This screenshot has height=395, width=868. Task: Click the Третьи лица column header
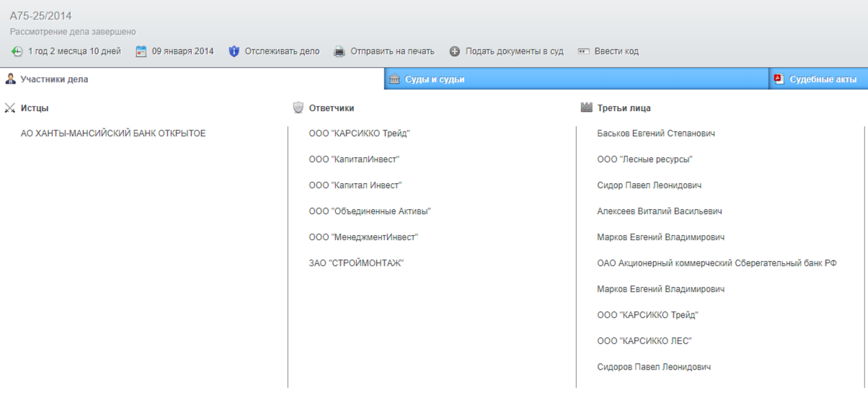(624, 108)
